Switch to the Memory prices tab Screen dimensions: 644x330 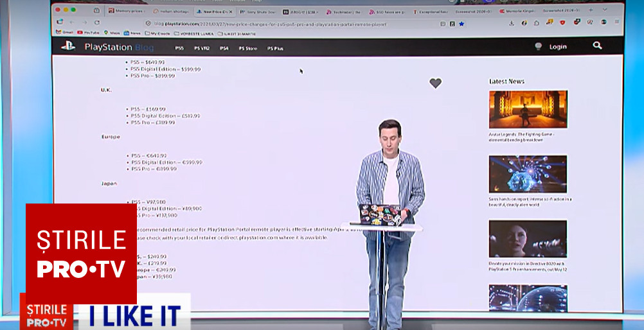[125, 12]
